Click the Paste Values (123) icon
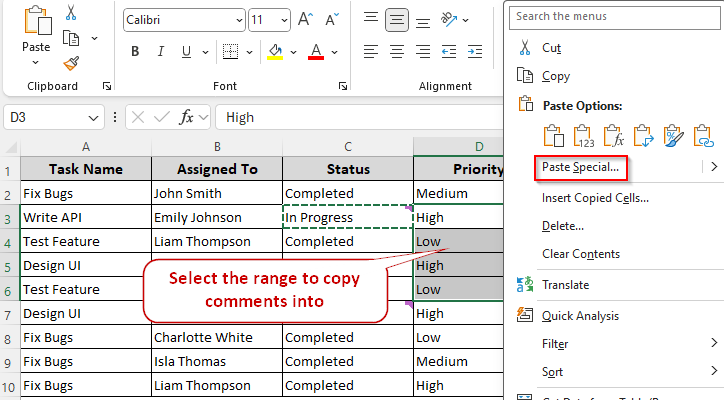The image size is (724, 400). pos(584,136)
